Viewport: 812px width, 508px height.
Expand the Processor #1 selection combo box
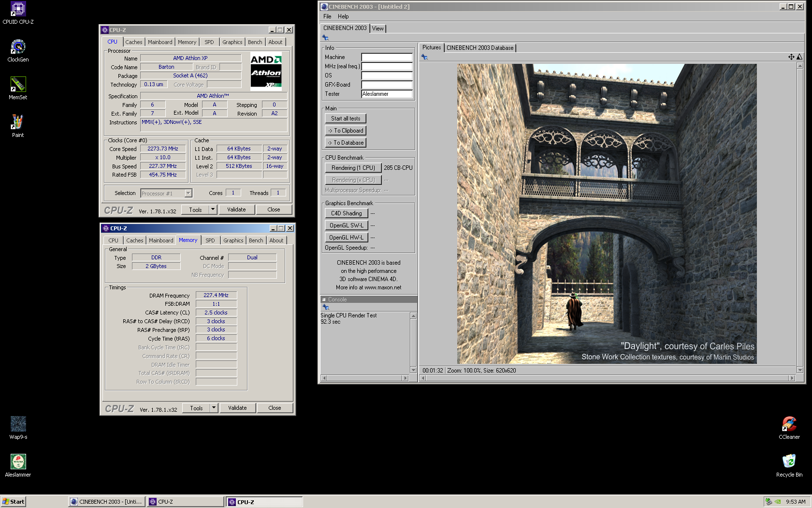tap(188, 194)
